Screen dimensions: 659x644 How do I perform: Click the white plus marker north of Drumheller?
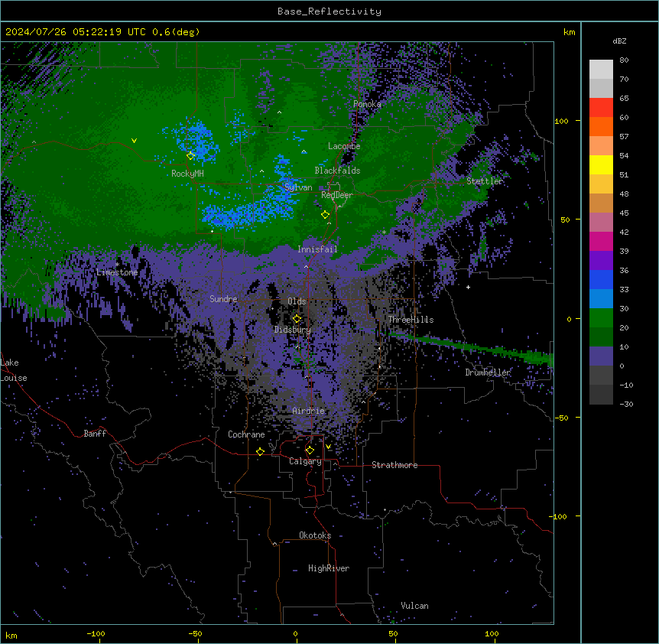tap(468, 287)
